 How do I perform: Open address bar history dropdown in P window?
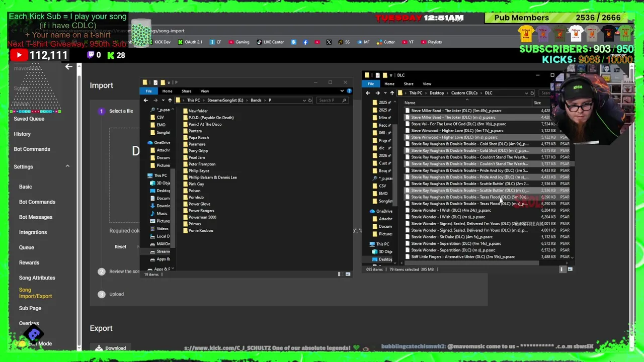click(x=304, y=100)
